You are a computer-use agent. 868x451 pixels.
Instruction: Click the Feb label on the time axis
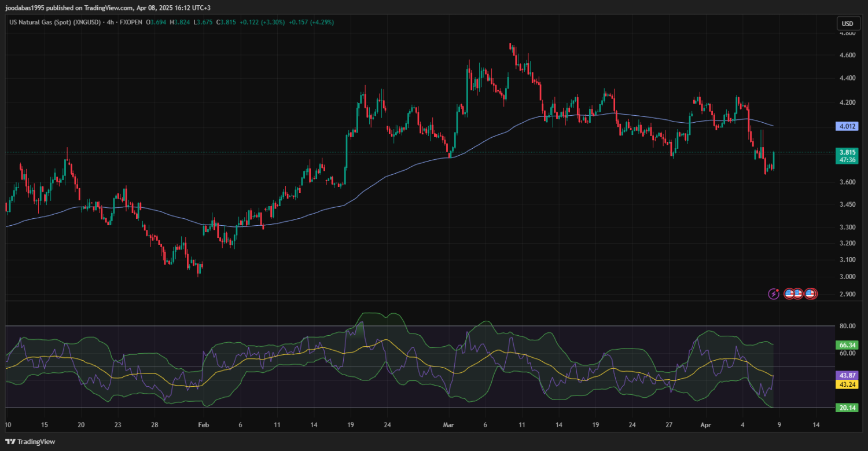(x=203, y=424)
